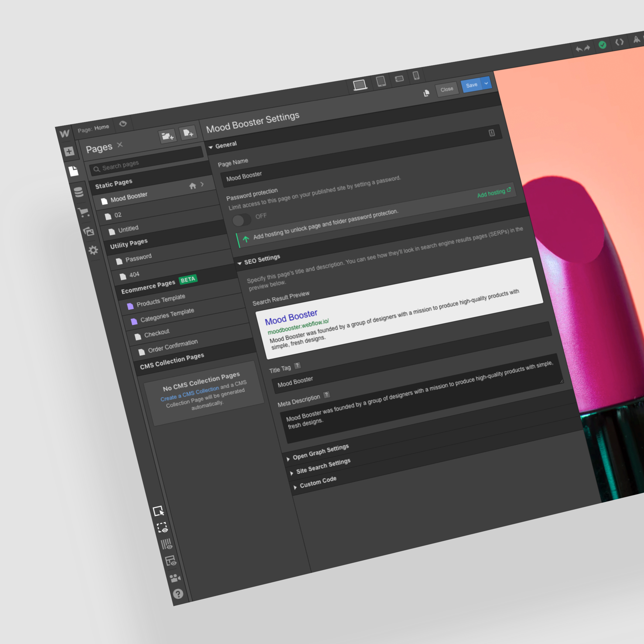Expand the Site Search Settings section
Viewport: 644px width, 644px height.
click(323, 466)
